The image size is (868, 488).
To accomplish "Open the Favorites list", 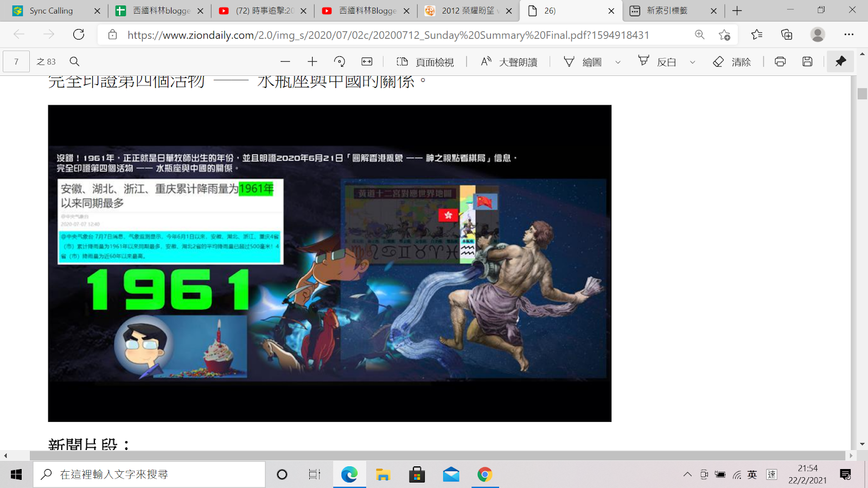I will [757, 35].
